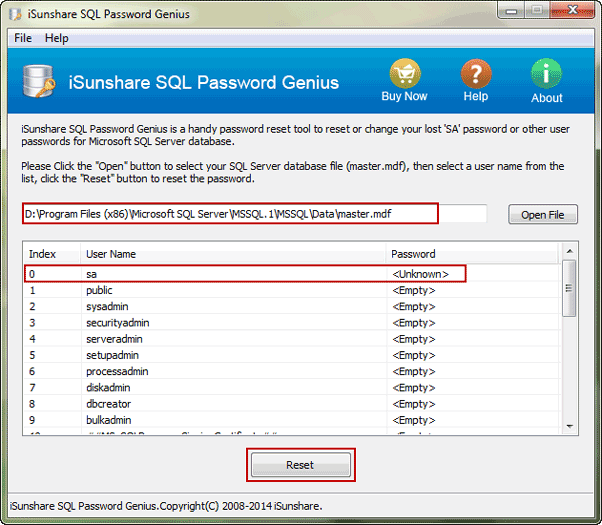Image resolution: width=602 pixels, height=525 pixels.
Task: Click the Open File button
Action: coord(543,214)
